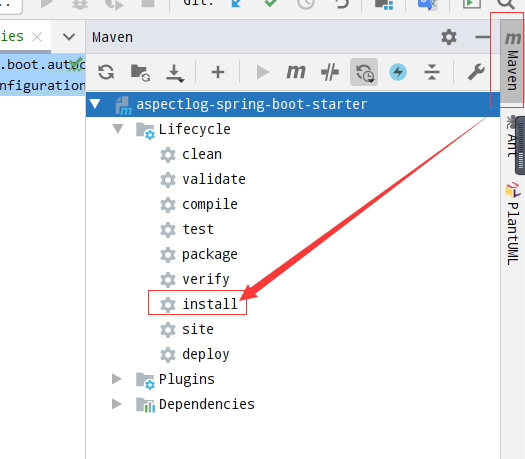Viewport: 525px width, 459px height.
Task: Click Generate Sources and Update Folders icon
Action: tap(140, 72)
